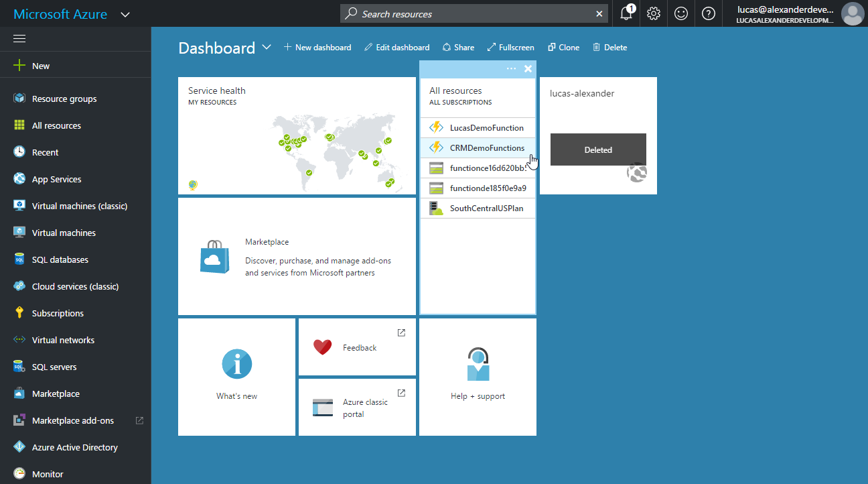Image resolution: width=868 pixels, height=484 pixels.
Task: Expand the Dashboard selector chevron
Action: [267, 47]
